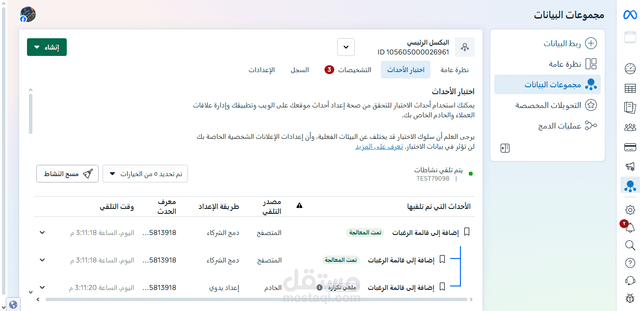Open dataset selector dropdown next to البكسل الرئيسي

pyautogui.click(x=346, y=47)
